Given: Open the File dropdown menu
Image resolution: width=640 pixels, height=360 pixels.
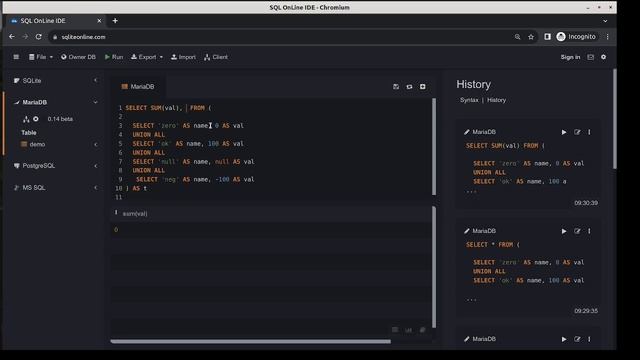Looking at the screenshot, I should click(x=41, y=57).
